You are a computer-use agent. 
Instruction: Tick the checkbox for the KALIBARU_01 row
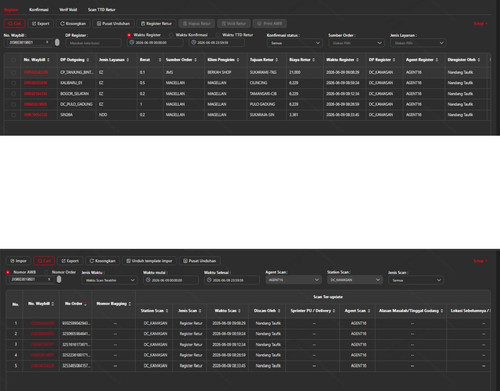(13, 83)
